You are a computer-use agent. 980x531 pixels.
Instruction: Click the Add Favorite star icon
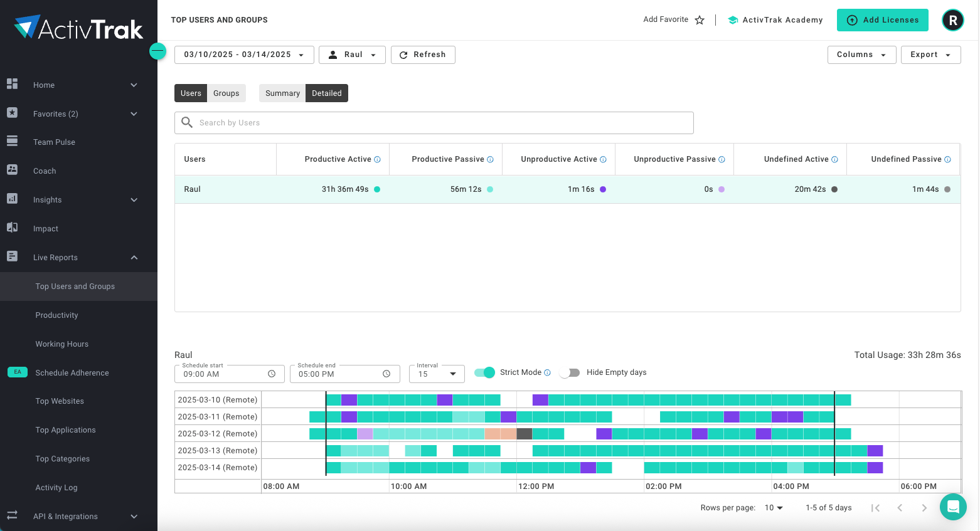pyautogui.click(x=700, y=20)
